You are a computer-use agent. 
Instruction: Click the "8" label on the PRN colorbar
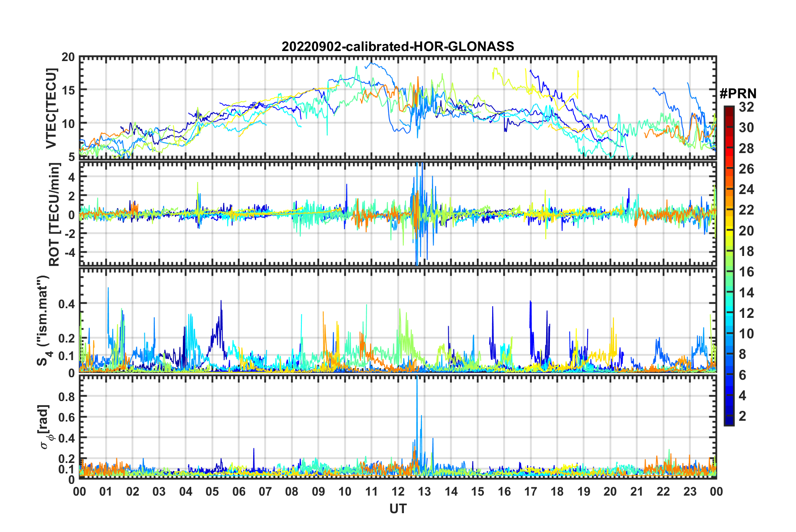point(743,354)
